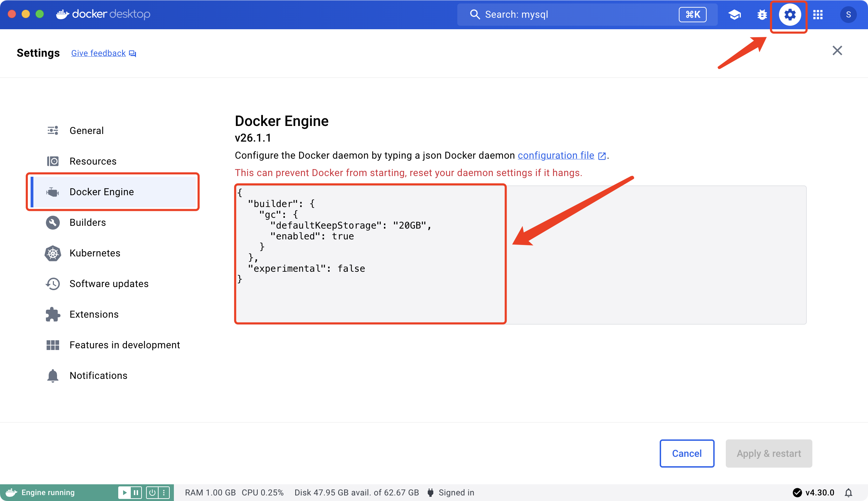The width and height of the screenshot is (868, 501).
Task: Click the status bar whale icon
Action: coord(11,492)
